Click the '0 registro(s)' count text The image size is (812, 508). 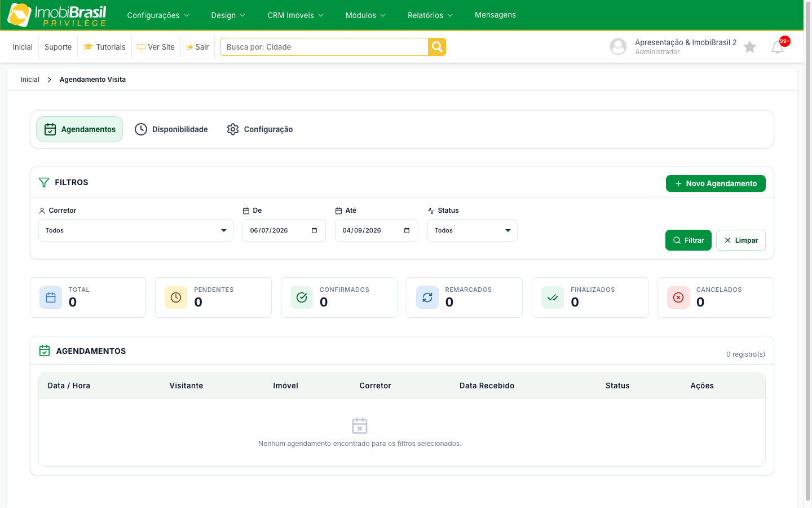pyautogui.click(x=745, y=354)
